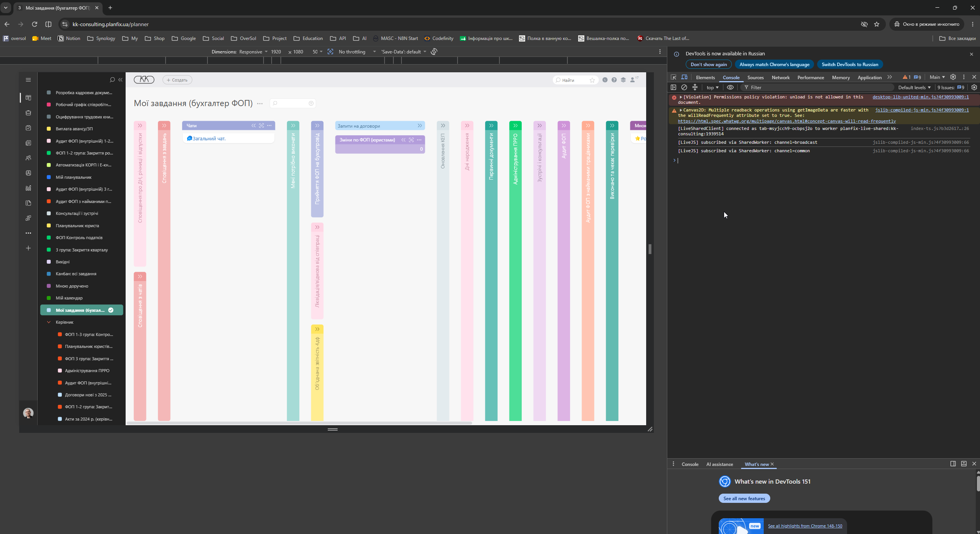Viewport: 980px width, 534px height.
Task: Switch to the Elements tab
Action: coord(705,77)
